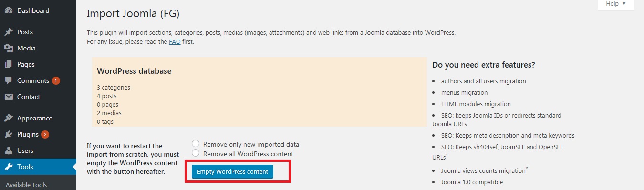Click the Tools wrench icon
The width and height of the screenshot is (644, 190).
click(x=9, y=167)
